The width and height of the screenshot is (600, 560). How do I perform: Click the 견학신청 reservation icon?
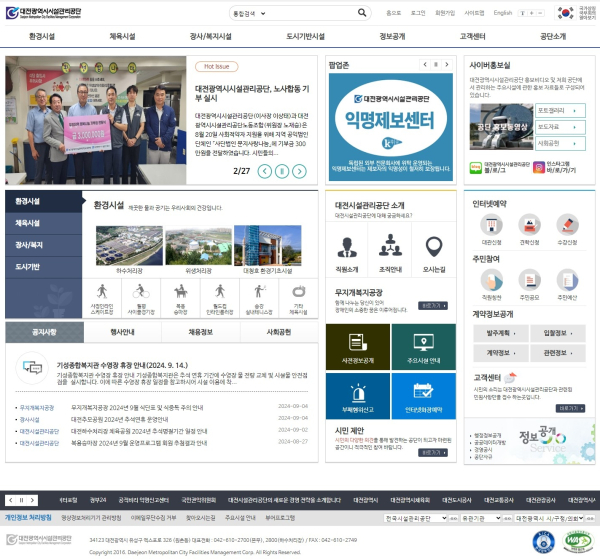[530, 225]
